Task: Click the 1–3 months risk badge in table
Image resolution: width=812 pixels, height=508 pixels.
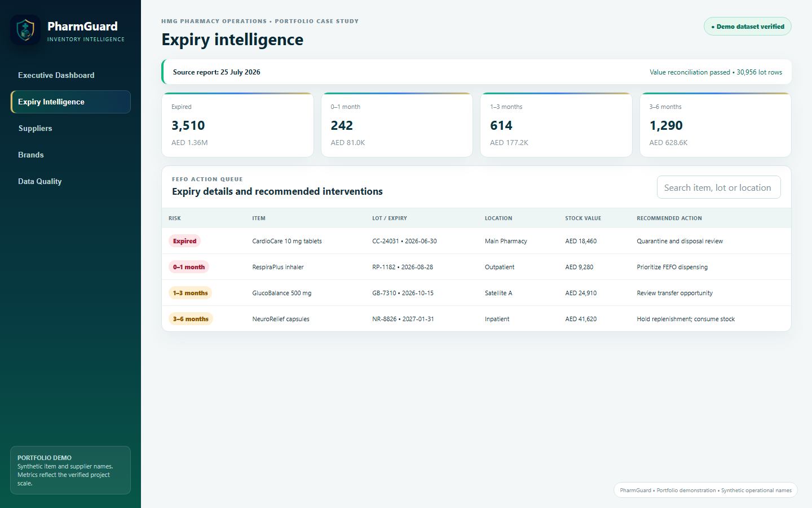Action: (190, 293)
